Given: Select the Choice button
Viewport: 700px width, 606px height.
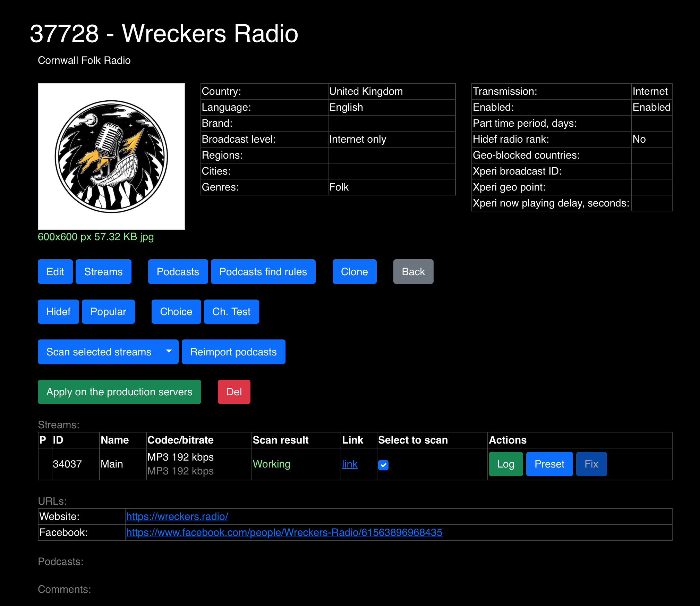Looking at the screenshot, I should [x=176, y=312].
